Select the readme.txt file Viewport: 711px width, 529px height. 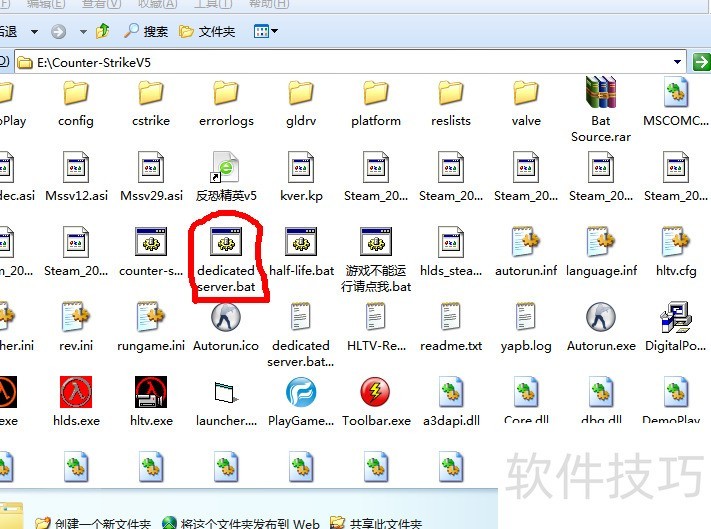(451, 327)
